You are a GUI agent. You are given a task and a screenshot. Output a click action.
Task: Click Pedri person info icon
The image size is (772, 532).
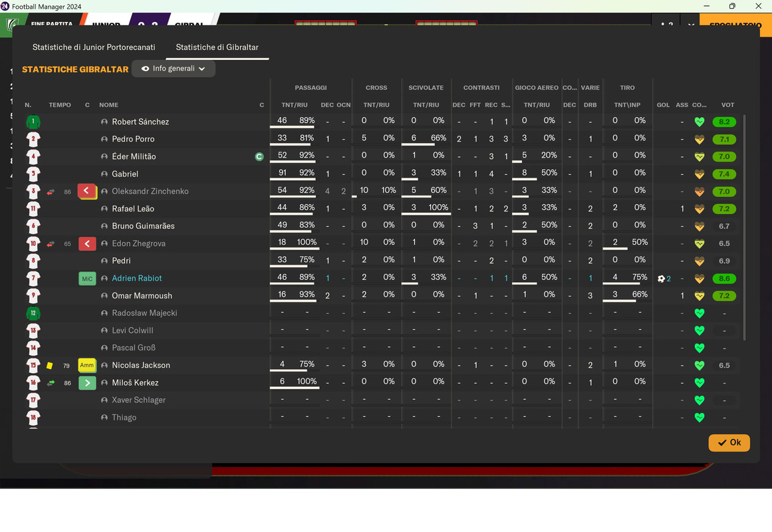click(x=104, y=261)
